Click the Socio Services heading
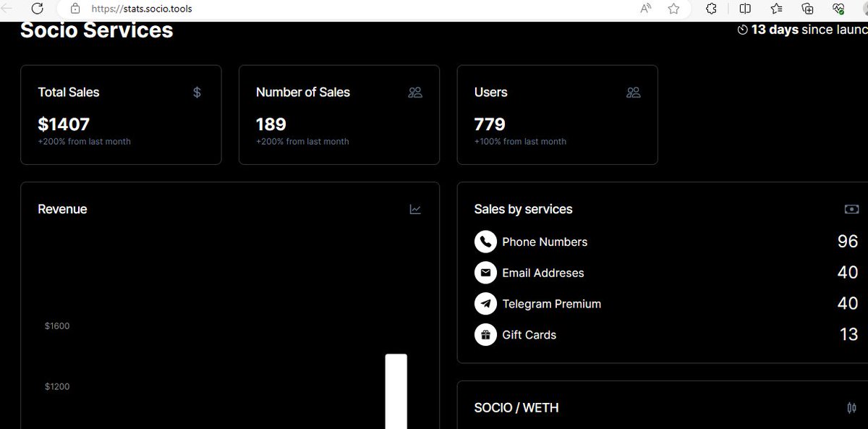Viewport: 868px width, 429px height. [x=97, y=30]
